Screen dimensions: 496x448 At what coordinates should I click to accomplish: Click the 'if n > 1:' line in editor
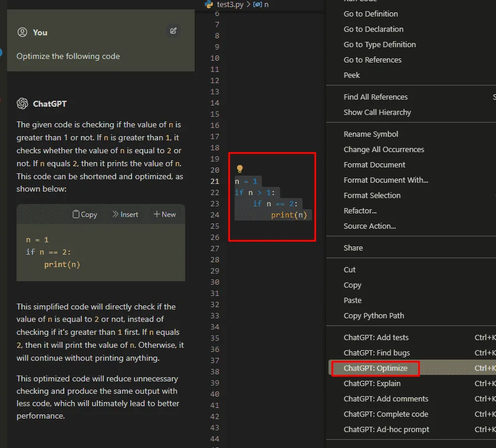point(255,193)
